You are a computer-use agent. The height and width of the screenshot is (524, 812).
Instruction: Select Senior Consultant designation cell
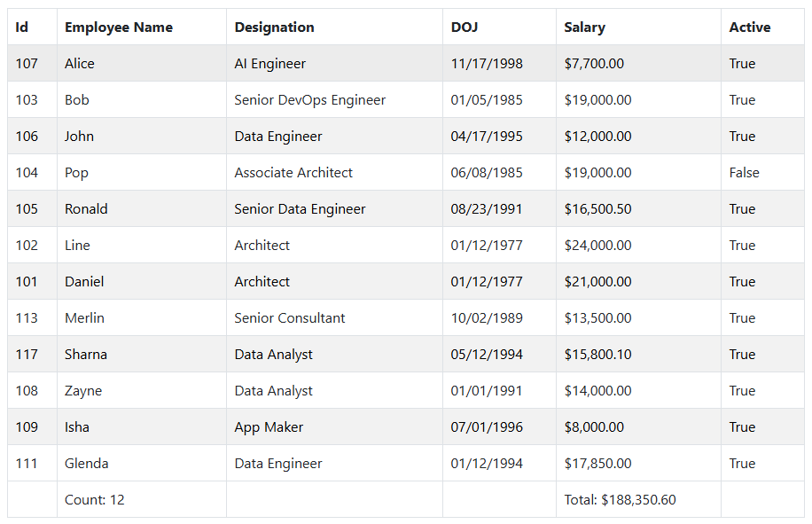click(289, 318)
